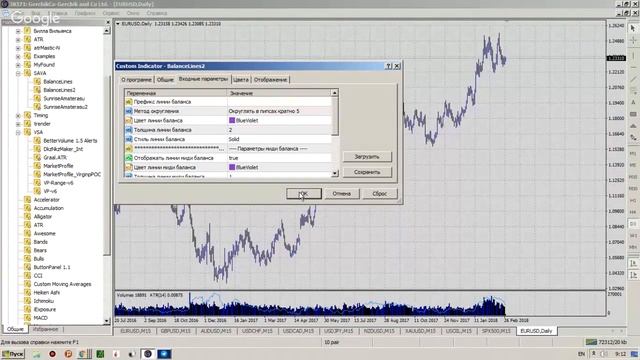Switch chart to M15 timeframe button
Viewport: 640px width, 360px height.
pos(633,177)
